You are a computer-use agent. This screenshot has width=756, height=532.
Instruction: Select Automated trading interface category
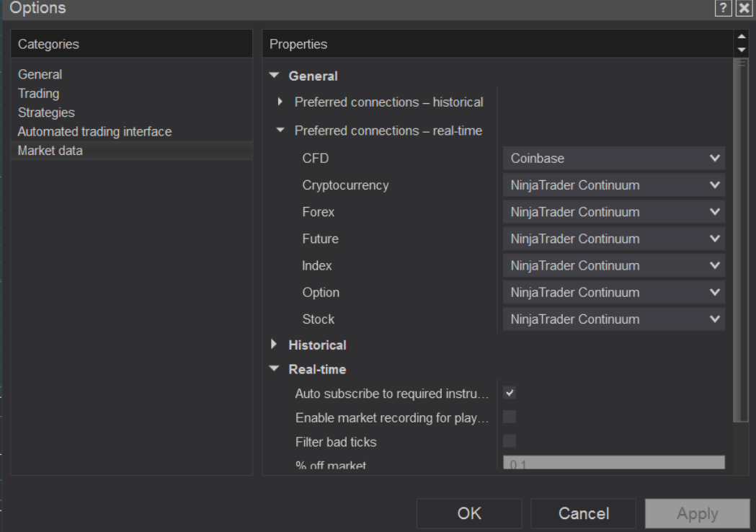[94, 132]
